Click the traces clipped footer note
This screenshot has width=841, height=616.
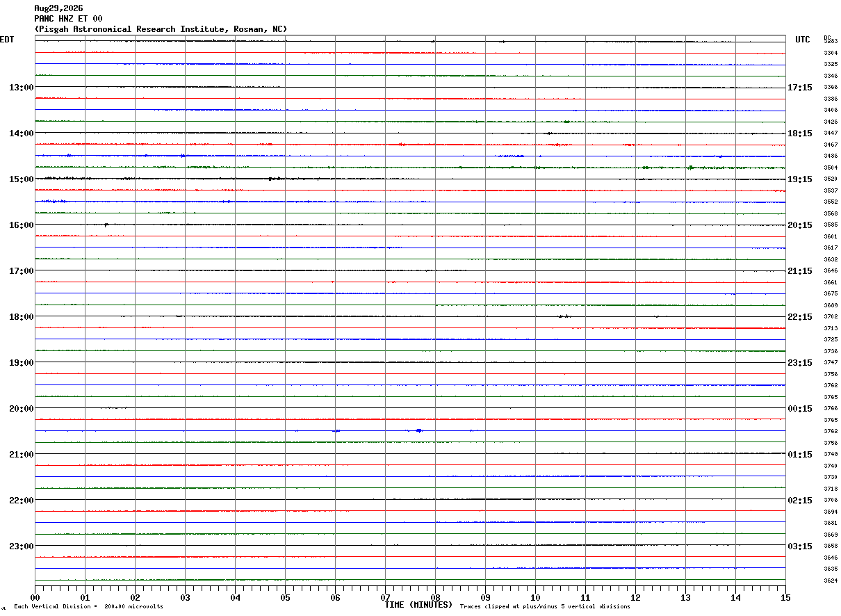[x=545, y=606]
